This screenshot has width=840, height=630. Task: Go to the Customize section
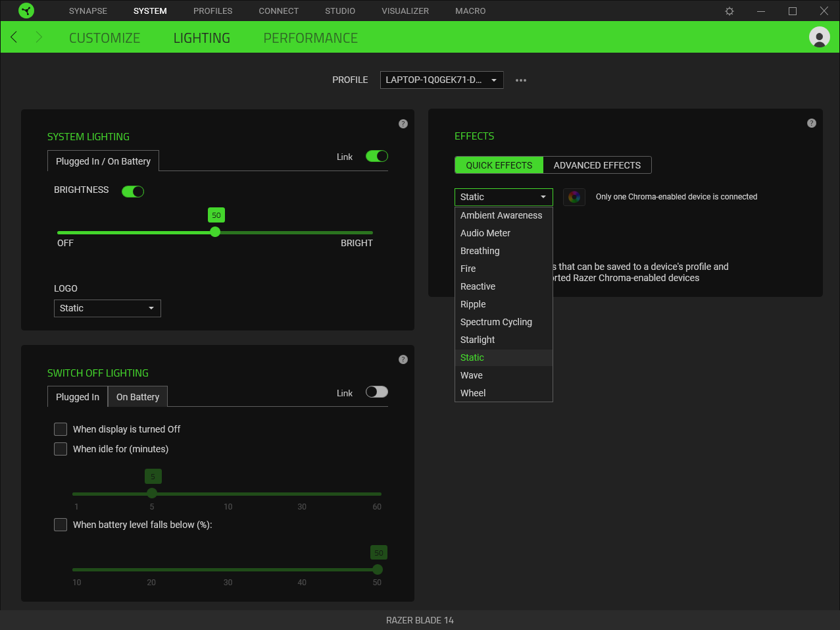pyautogui.click(x=105, y=38)
